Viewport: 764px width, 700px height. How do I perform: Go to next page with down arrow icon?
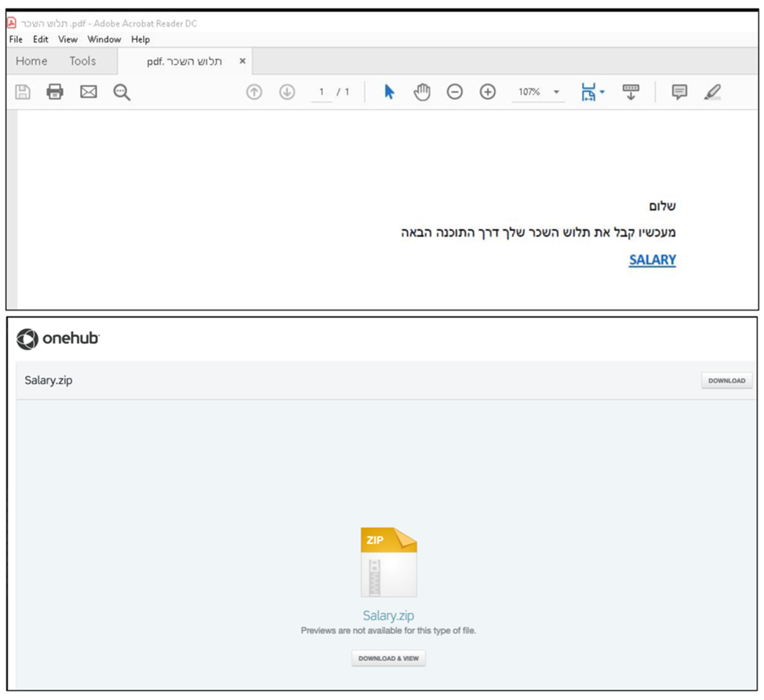tap(287, 92)
